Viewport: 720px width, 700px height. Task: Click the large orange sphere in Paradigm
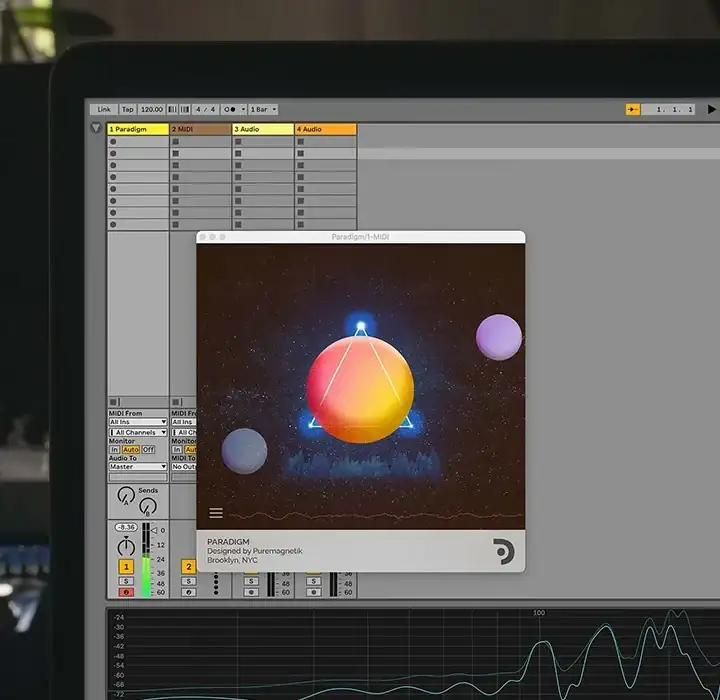(360, 389)
